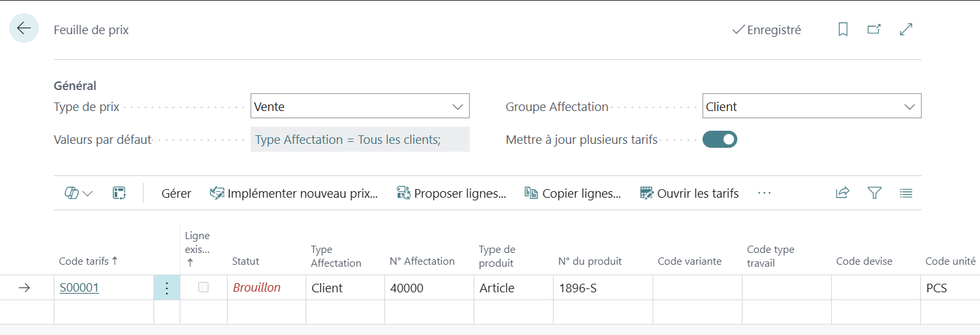Click the Enregistré saved status indicator

[766, 30]
